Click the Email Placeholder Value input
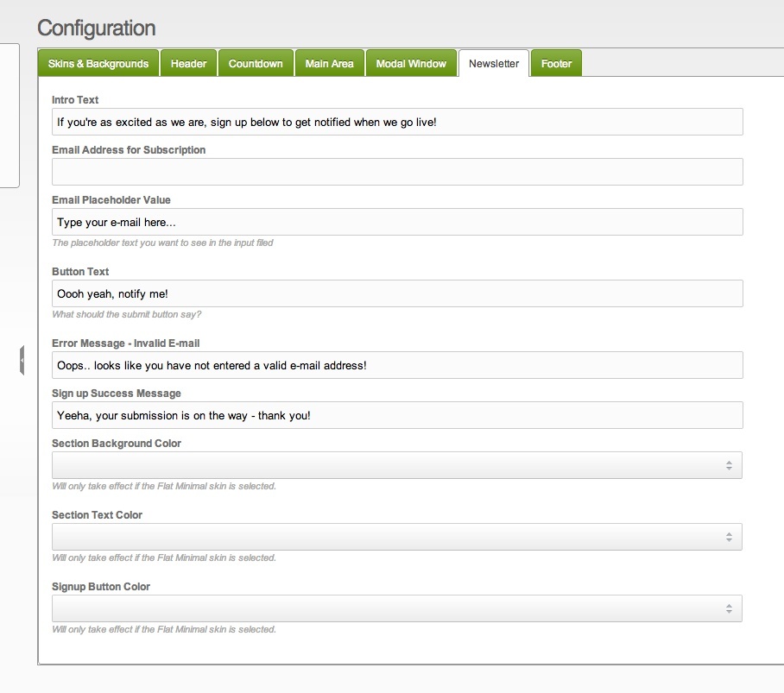The height and width of the screenshot is (693, 784). pos(397,222)
